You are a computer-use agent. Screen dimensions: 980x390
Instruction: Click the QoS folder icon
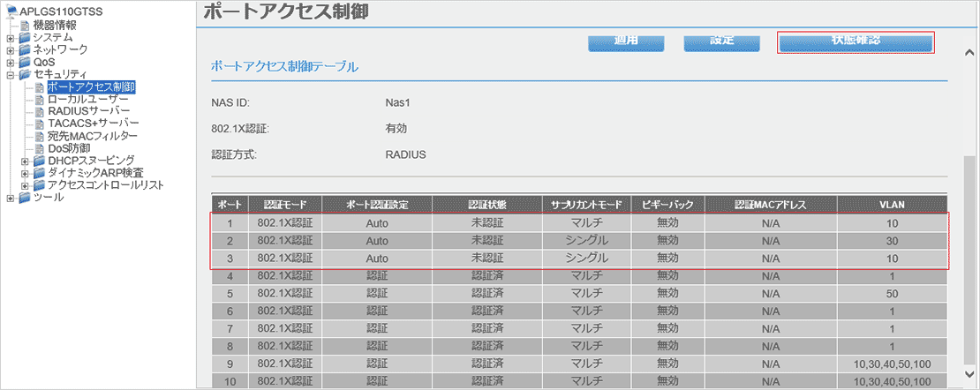tap(25, 62)
